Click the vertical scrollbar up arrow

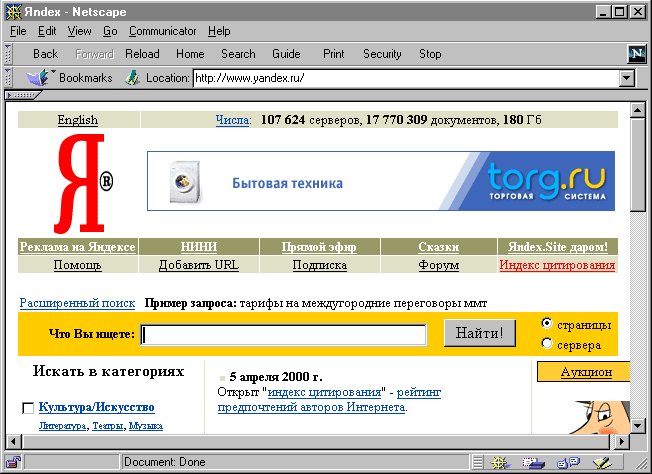coord(637,110)
